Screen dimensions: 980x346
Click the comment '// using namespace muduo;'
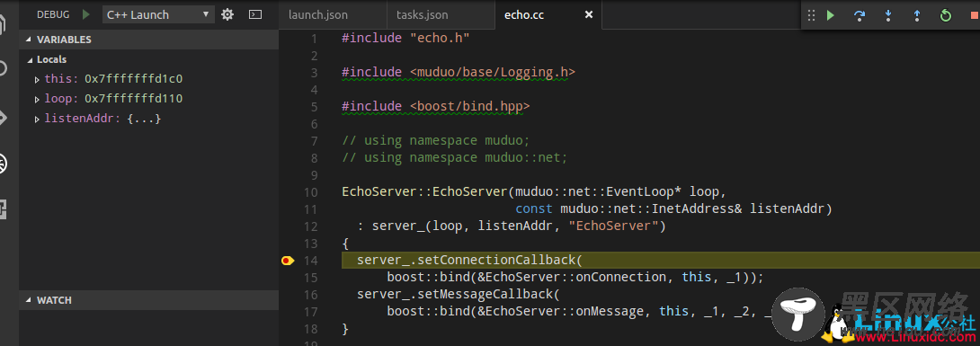(436, 140)
